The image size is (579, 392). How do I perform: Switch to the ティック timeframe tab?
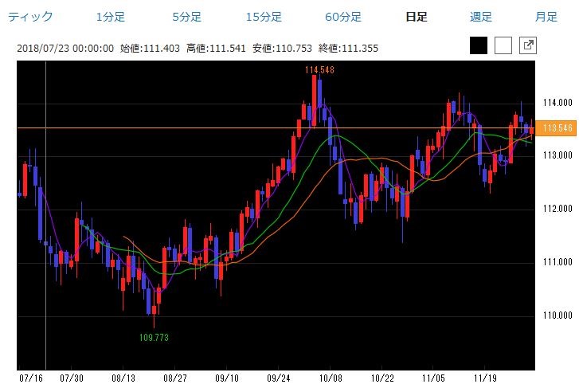[30, 17]
